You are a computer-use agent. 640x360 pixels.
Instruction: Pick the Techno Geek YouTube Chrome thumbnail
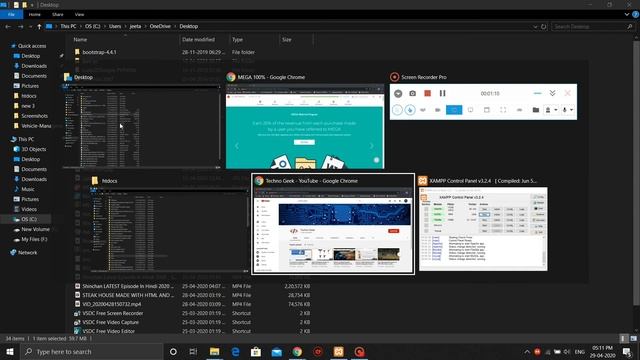tap(333, 230)
